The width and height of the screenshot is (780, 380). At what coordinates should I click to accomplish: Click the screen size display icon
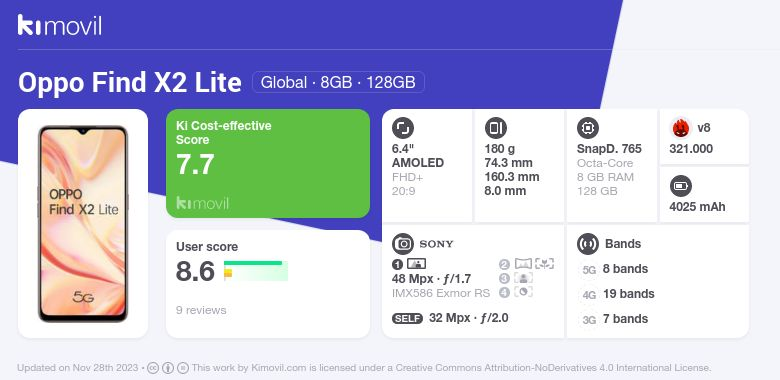click(403, 128)
